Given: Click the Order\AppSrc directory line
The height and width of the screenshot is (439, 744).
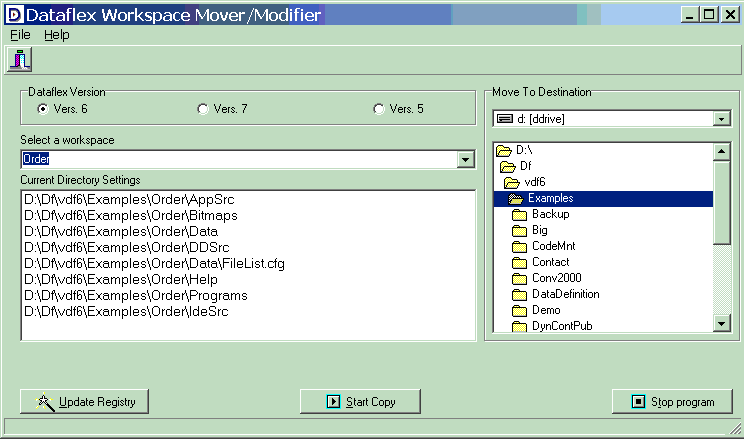Looking at the screenshot, I should point(130,200).
